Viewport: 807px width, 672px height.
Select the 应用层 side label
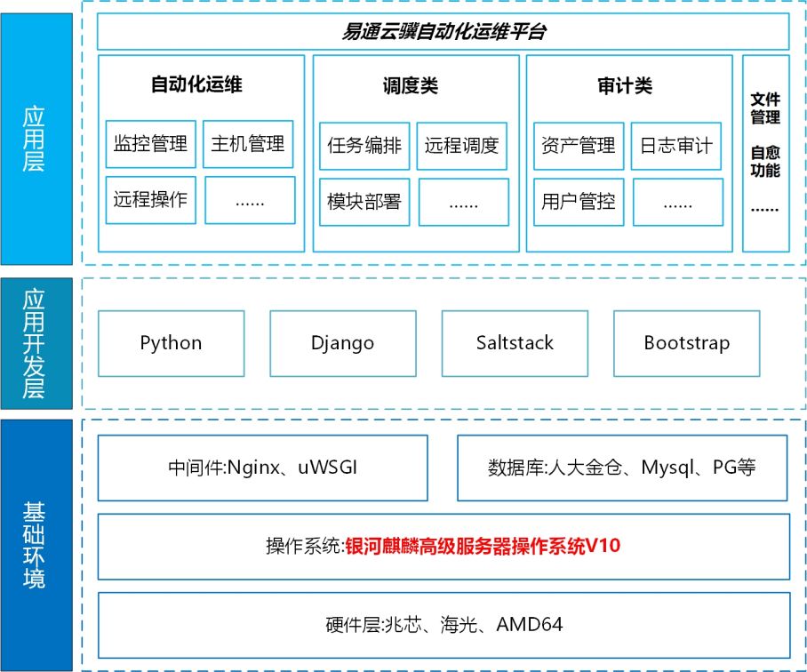pos(36,139)
